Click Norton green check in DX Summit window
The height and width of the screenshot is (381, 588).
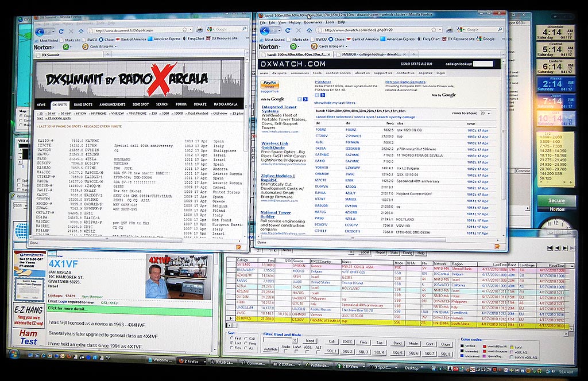(x=66, y=47)
